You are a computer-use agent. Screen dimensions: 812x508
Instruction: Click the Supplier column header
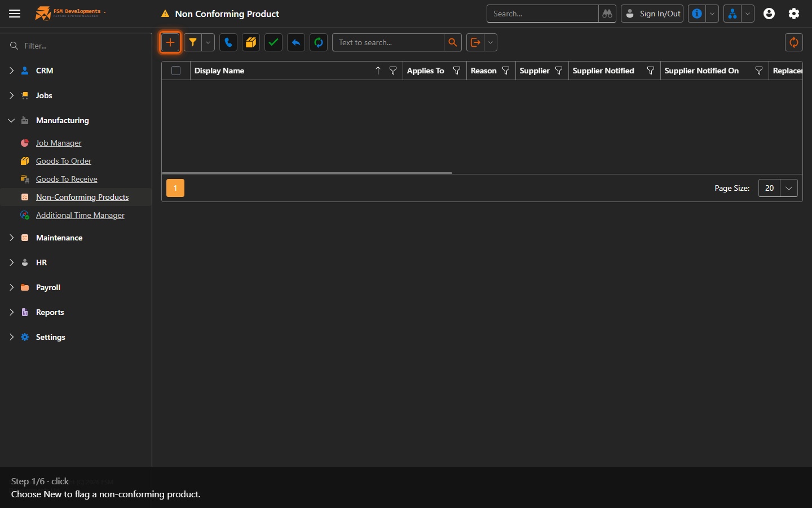535,71
